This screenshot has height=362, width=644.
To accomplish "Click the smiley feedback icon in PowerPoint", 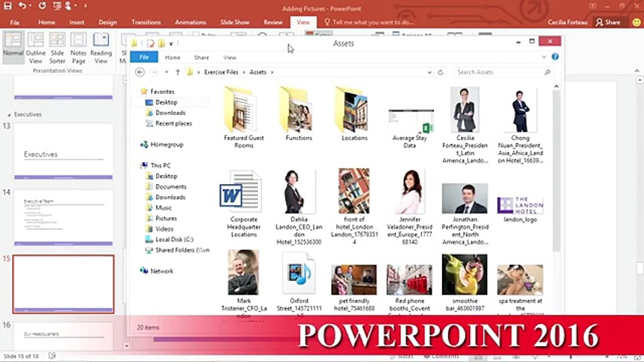I will [637, 22].
